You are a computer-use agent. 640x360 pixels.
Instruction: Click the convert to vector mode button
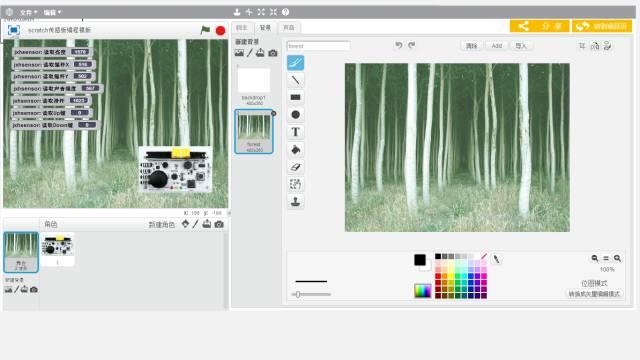(594, 294)
